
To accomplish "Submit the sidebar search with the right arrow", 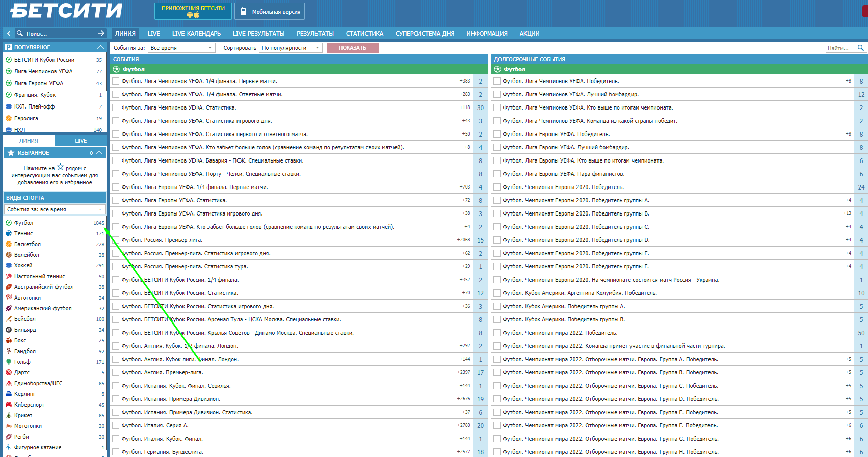I will pos(101,33).
